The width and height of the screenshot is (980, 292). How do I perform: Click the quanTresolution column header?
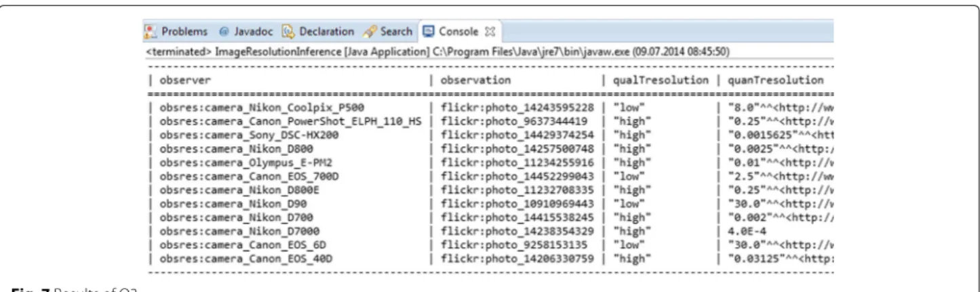[776, 81]
